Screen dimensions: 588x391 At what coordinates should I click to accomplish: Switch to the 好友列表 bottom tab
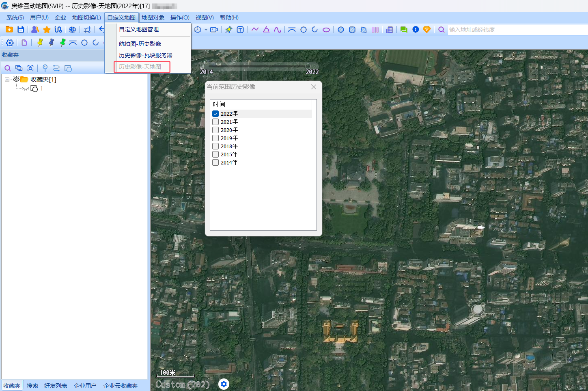56,386
